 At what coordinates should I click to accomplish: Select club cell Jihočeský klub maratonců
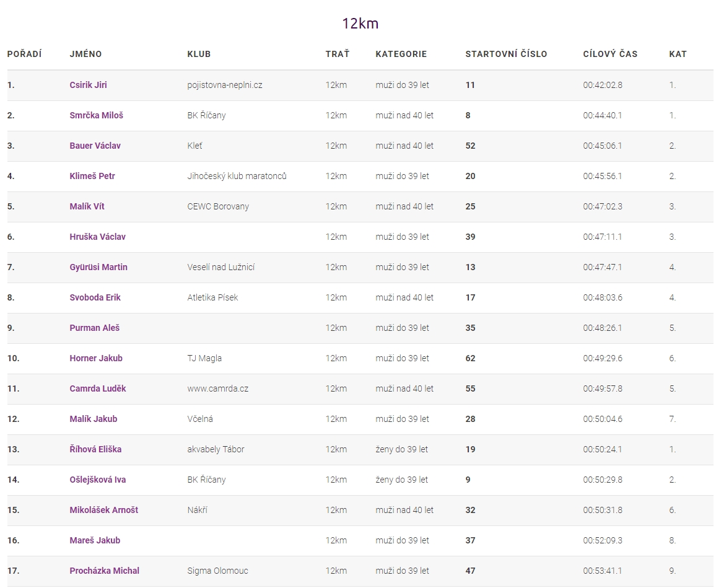[x=237, y=176]
